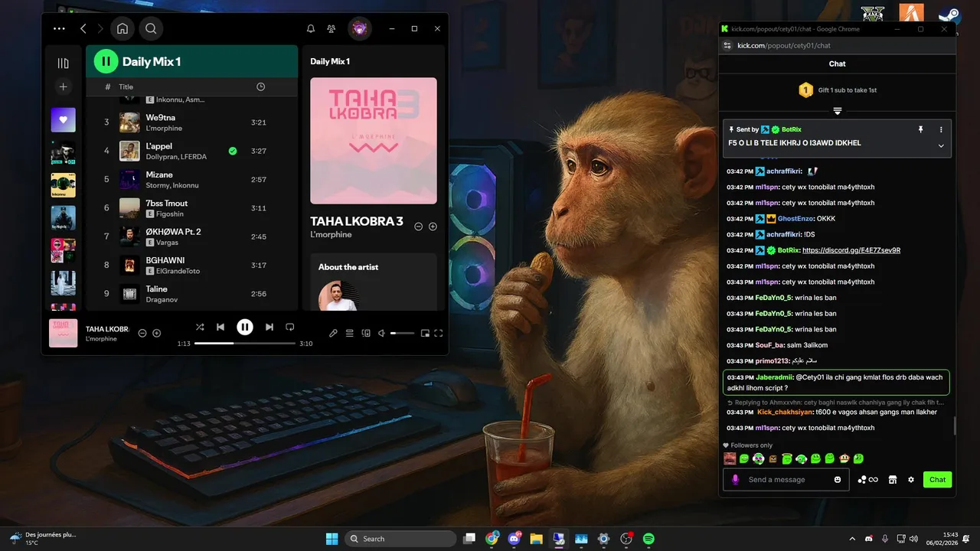Screen dimensions: 980x551
Task: Pause Daily Mix 1 with green button
Action: pyautogui.click(x=106, y=61)
